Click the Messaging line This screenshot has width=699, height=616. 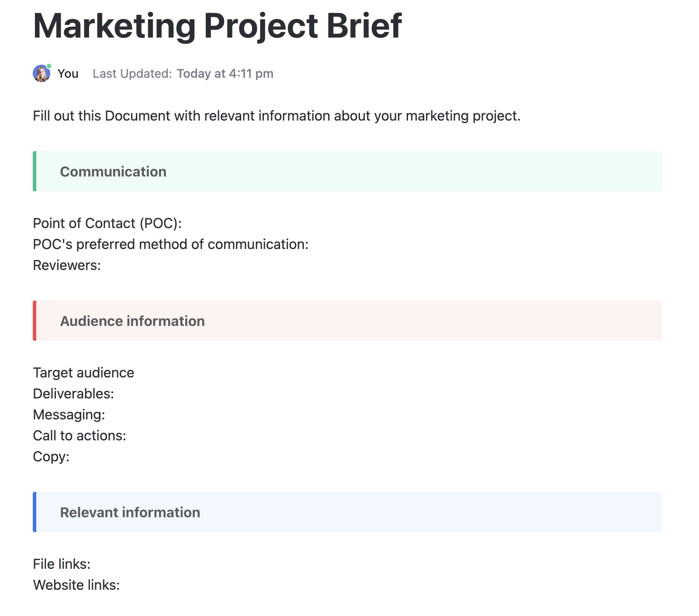coord(69,415)
